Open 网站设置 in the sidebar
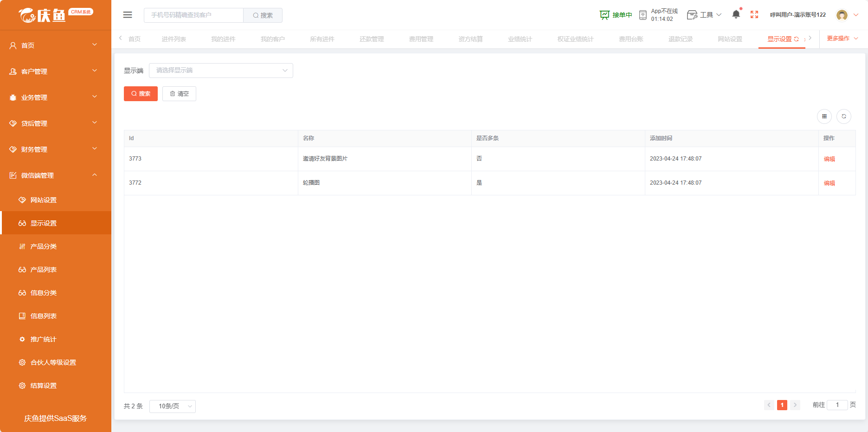The height and width of the screenshot is (432, 868). click(56, 200)
